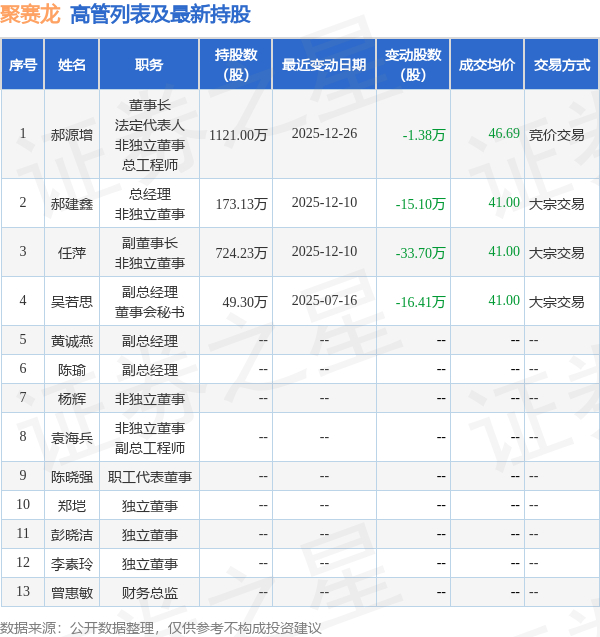Select the name 任萍
This screenshot has height=637, width=600.
(x=71, y=253)
